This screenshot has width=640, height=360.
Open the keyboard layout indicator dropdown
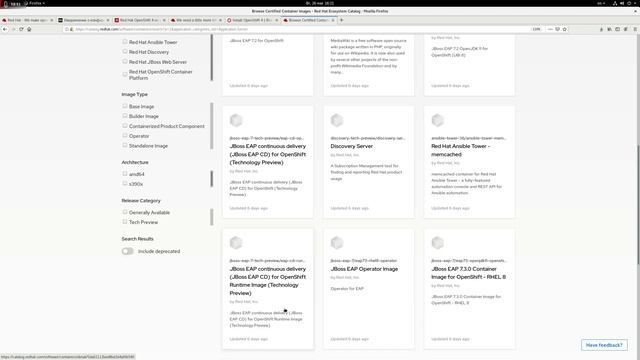[x=601, y=3]
